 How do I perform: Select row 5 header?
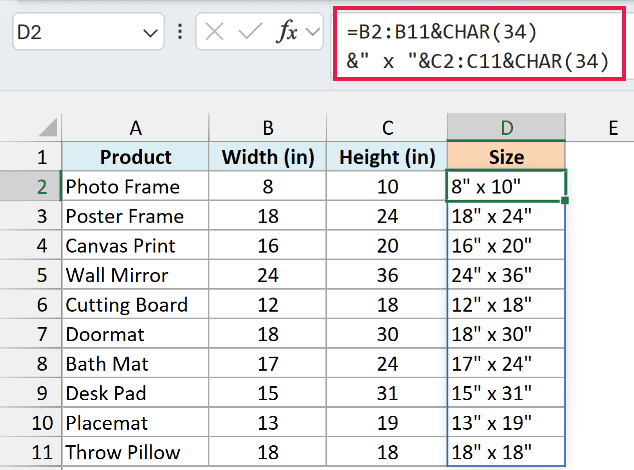[31, 275]
